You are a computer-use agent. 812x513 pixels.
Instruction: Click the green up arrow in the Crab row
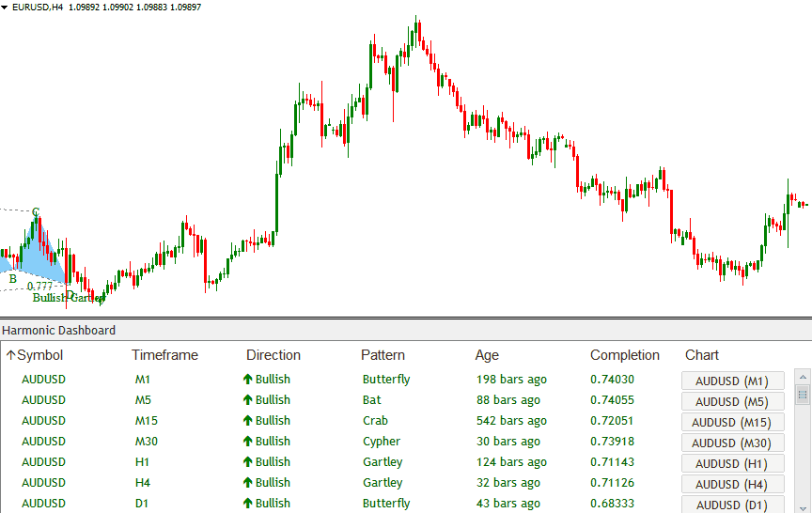(248, 421)
